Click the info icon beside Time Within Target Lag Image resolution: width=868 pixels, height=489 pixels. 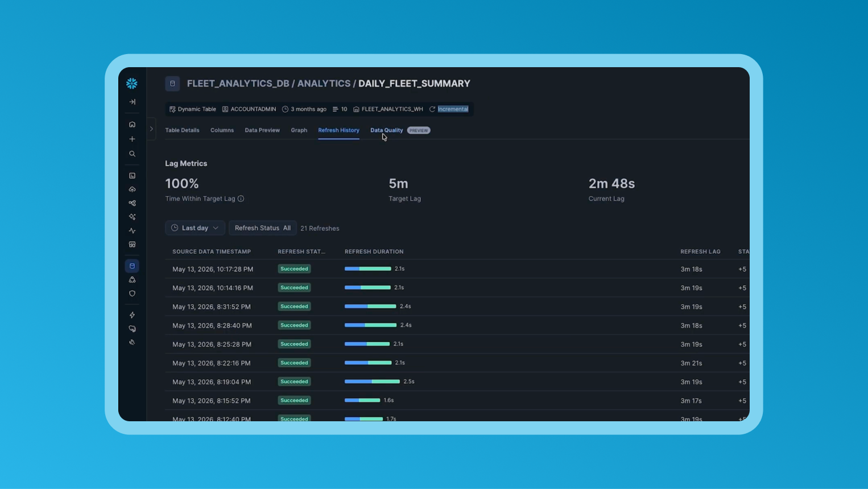point(241,199)
